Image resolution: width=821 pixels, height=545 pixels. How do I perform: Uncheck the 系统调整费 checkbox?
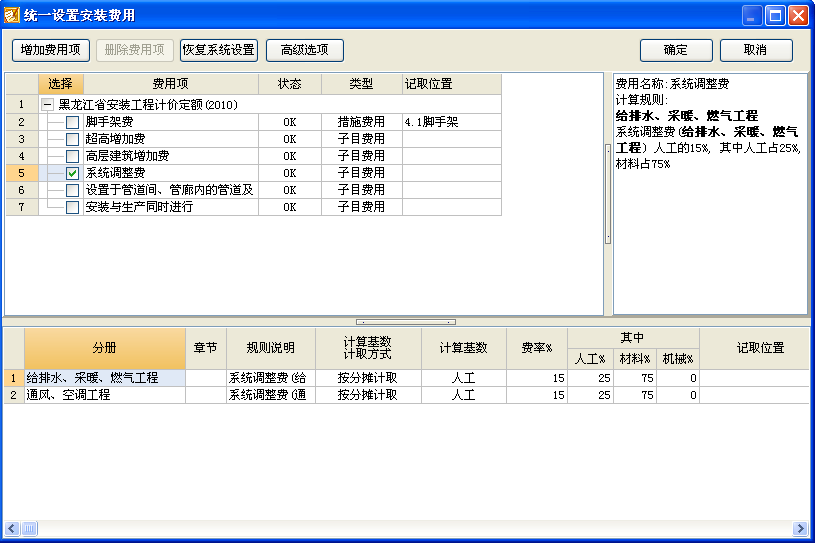[x=72, y=173]
